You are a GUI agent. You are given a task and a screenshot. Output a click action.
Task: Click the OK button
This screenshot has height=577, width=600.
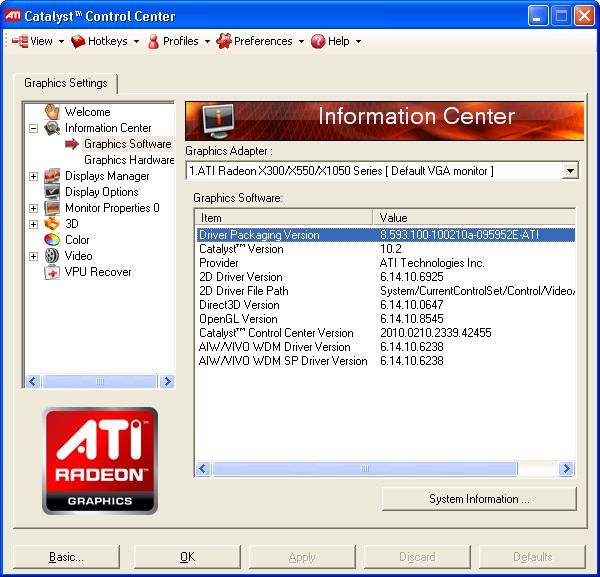click(187, 557)
